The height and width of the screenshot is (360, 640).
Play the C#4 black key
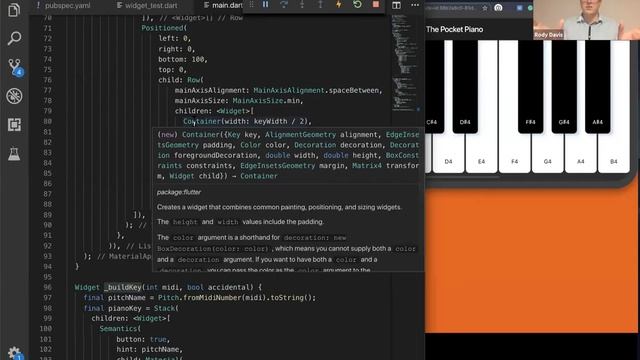pos(434,87)
